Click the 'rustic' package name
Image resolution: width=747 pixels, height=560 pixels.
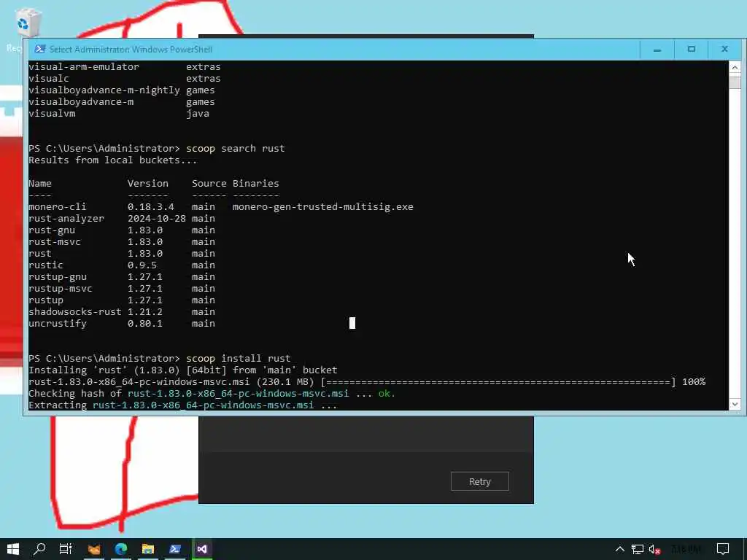[46, 265]
